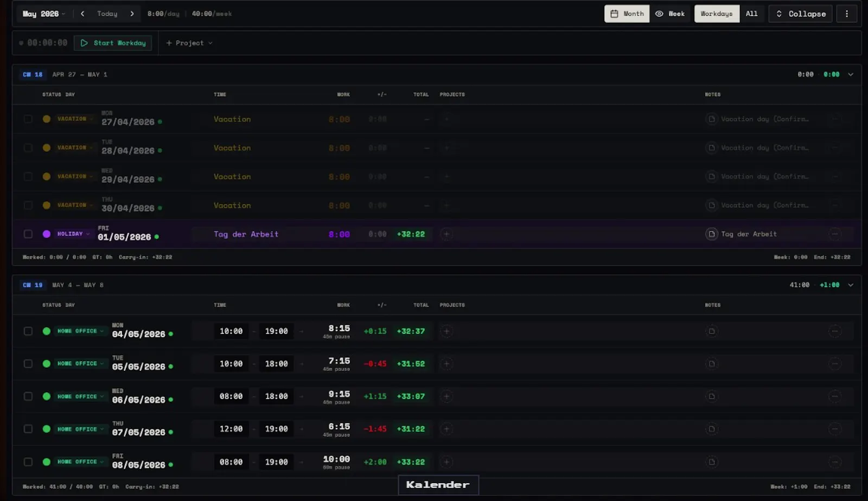The height and width of the screenshot is (501, 868).
Task: Tick checkbox for 04/05/2026 row
Action: click(28, 331)
